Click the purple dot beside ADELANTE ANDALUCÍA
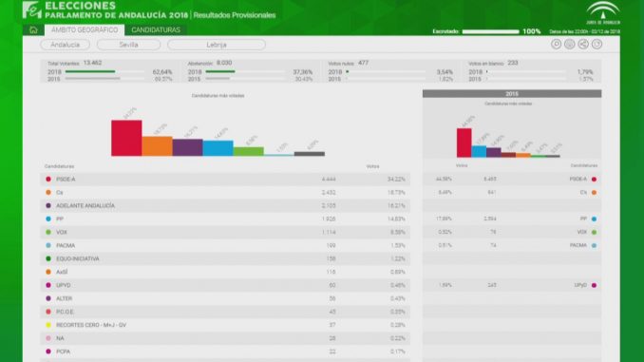The width and height of the screenshot is (644, 362). tap(48, 205)
